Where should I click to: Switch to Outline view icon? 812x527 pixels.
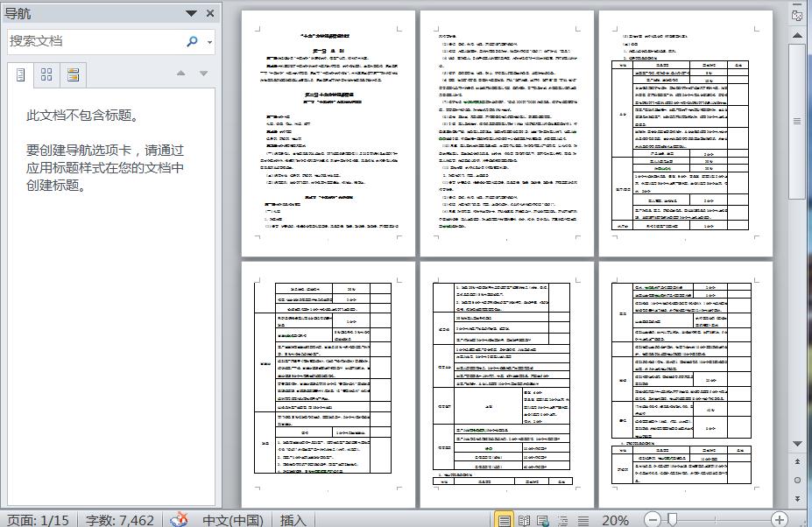point(563,520)
